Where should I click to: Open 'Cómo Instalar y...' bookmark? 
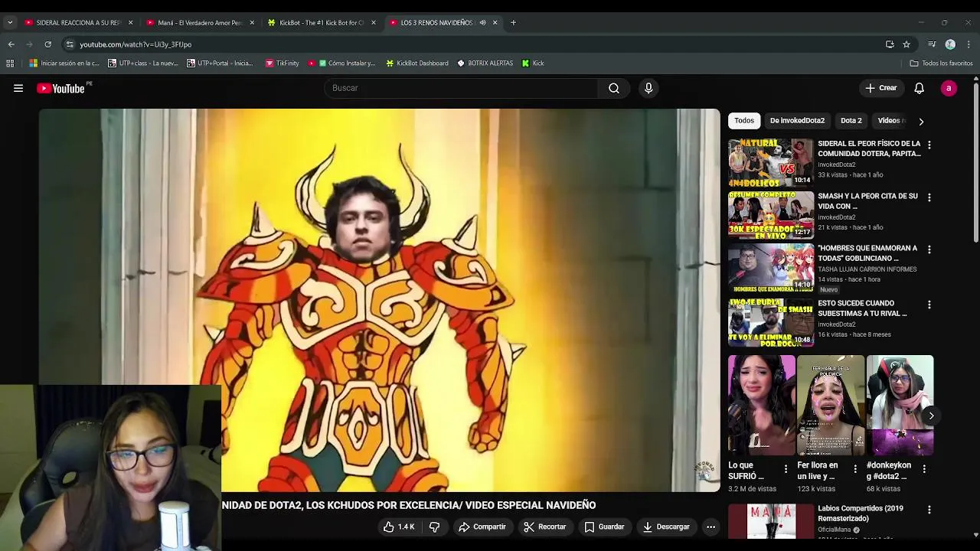click(341, 64)
